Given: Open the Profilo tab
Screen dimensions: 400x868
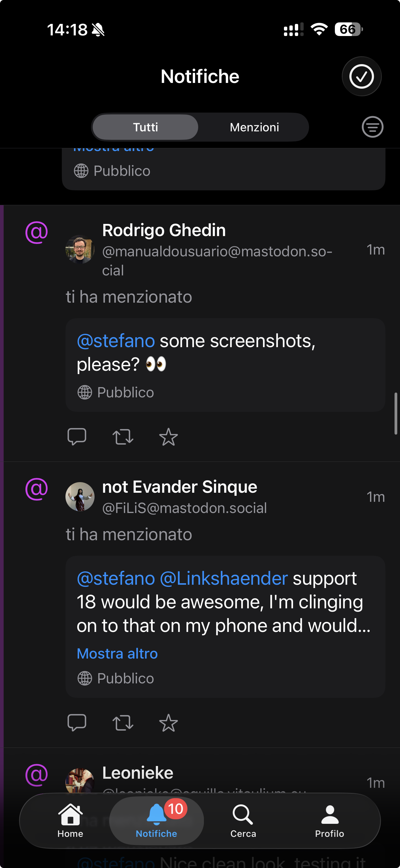Looking at the screenshot, I should 329,821.
